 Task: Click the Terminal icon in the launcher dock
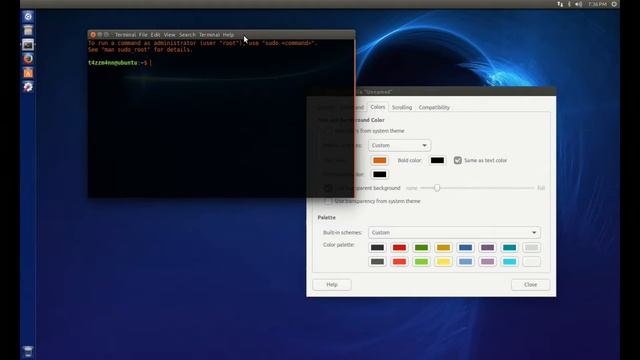pyautogui.click(x=28, y=45)
